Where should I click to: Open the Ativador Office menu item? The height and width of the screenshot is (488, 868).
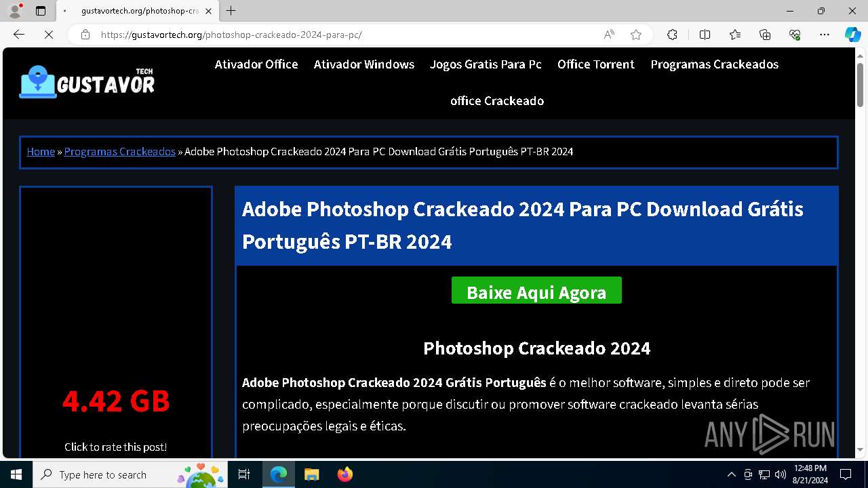pyautogui.click(x=256, y=64)
